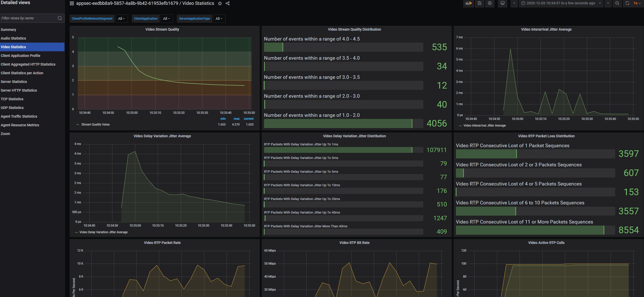Refresh the dashboard with circular arrows

click(x=627, y=3)
